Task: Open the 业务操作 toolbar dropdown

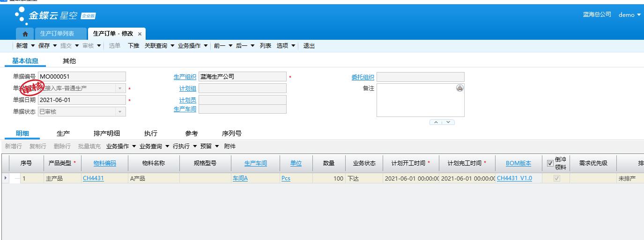Action: tap(192, 46)
